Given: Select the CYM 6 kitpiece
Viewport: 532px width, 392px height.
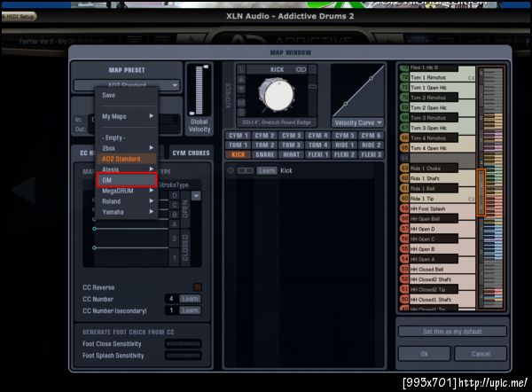Looking at the screenshot, I should [371, 136].
